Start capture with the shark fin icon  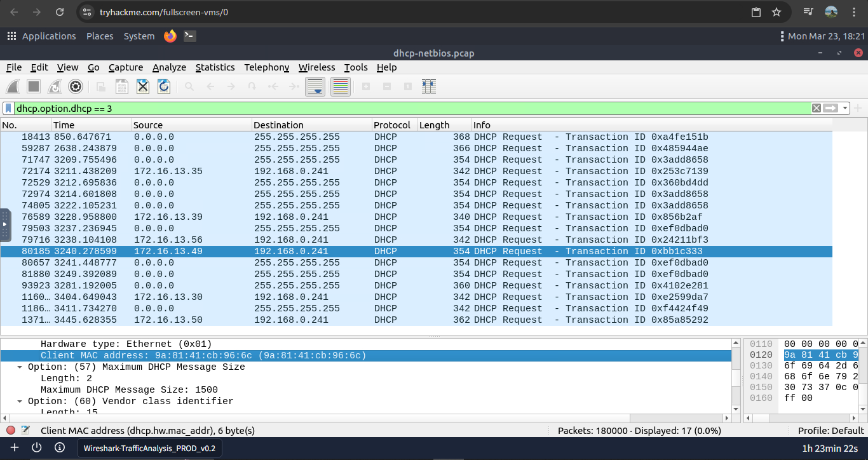click(x=14, y=86)
